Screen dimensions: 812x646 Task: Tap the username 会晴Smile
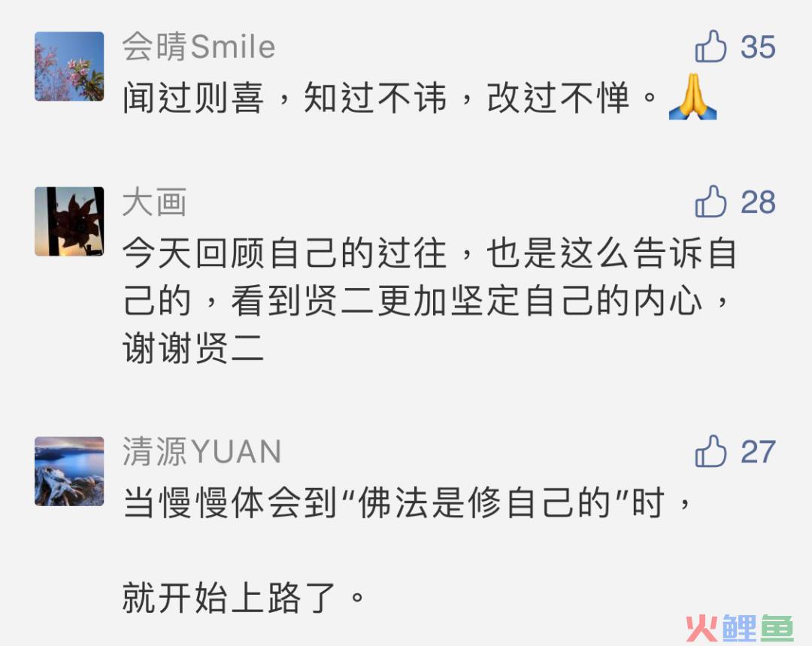[198, 47]
